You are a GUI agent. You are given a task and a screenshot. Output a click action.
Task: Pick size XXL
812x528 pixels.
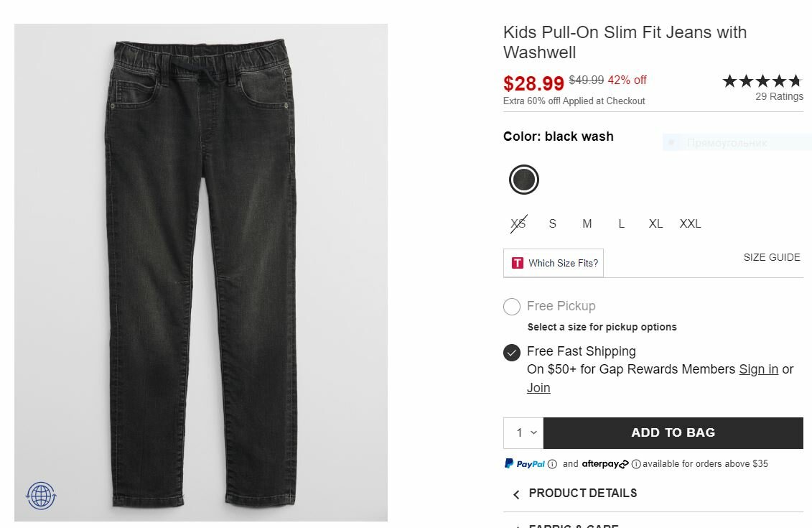(690, 224)
